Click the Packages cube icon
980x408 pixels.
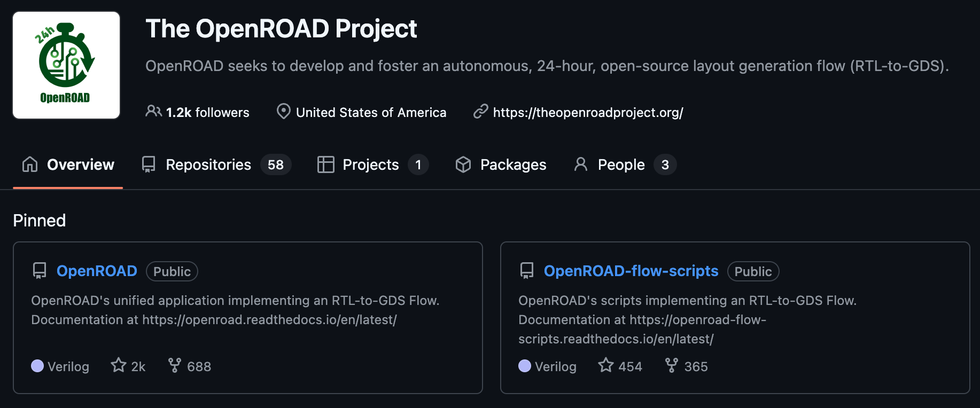(463, 164)
